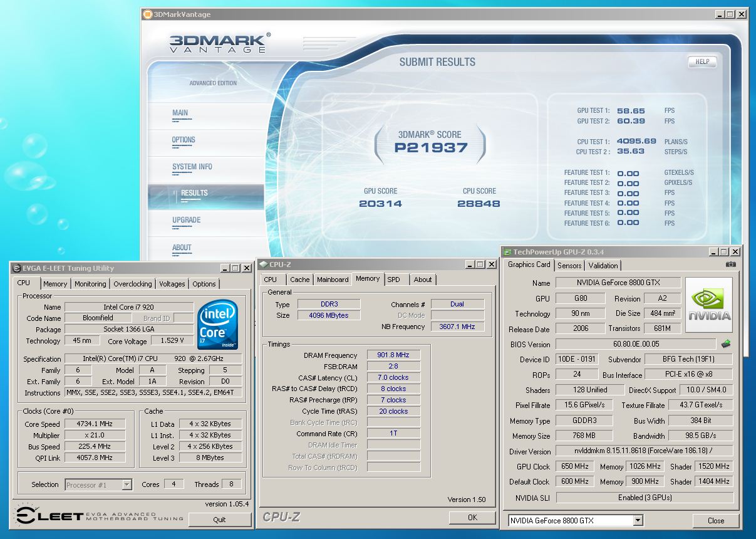Open Voltages tab in E-LEET

[x=172, y=284]
